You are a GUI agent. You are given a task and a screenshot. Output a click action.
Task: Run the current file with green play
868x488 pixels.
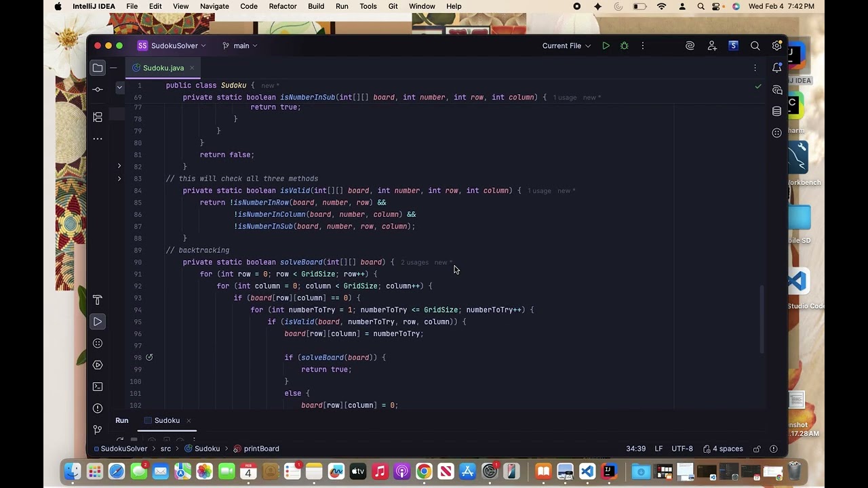(606, 46)
